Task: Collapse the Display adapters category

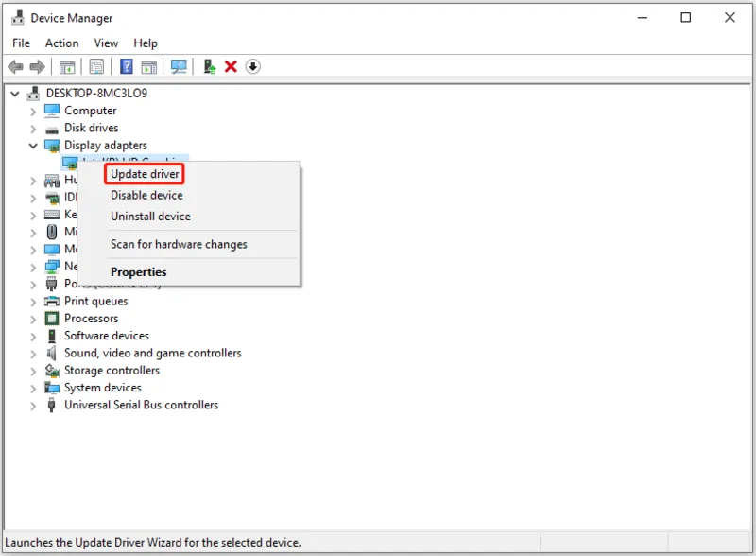Action: [33, 146]
